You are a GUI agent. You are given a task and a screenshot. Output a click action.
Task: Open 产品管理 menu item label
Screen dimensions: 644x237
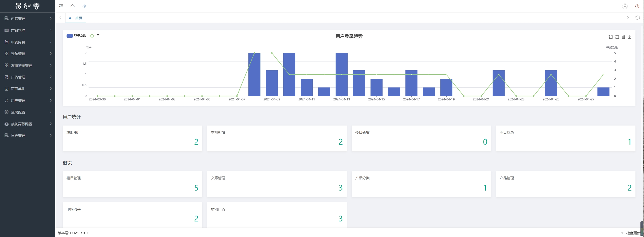click(18, 30)
